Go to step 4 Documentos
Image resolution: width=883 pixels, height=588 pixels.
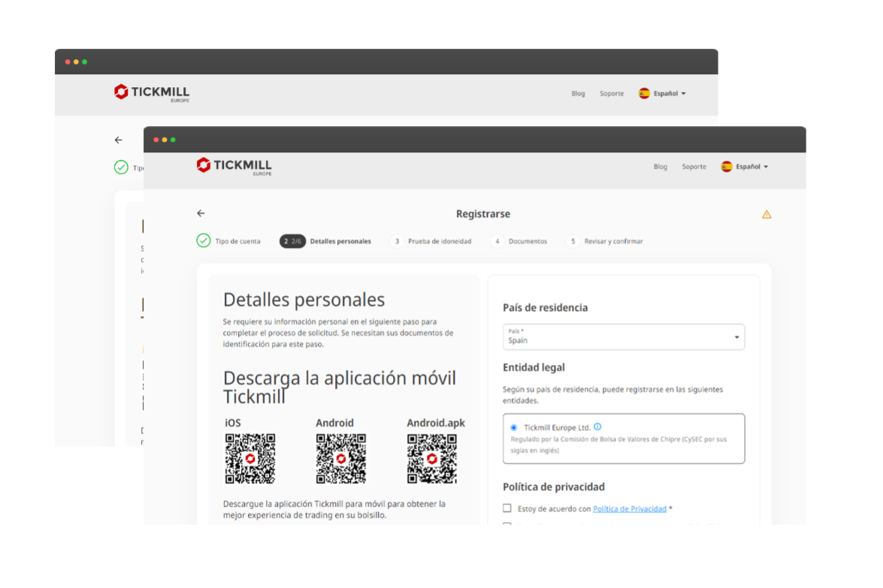click(519, 241)
